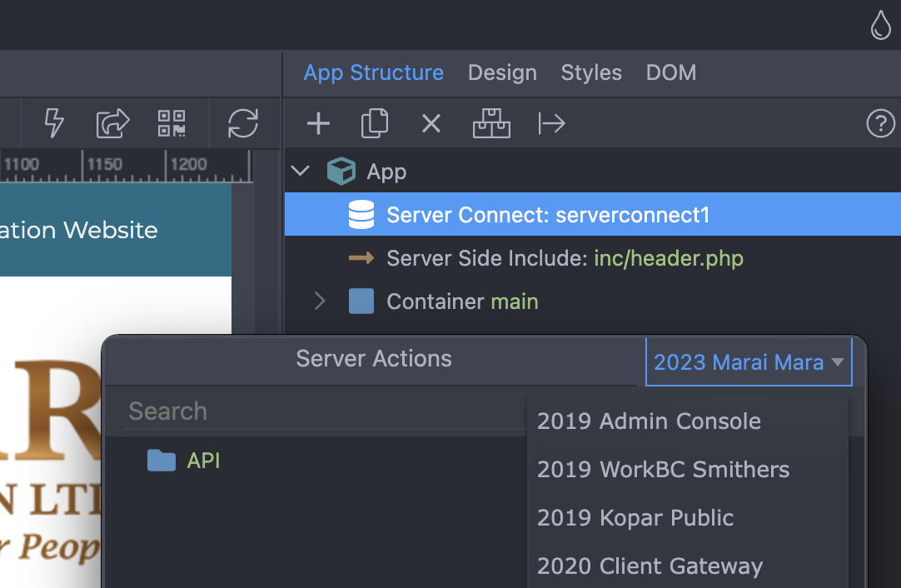
Task: Click the water droplet icon at top
Action: (880, 25)
